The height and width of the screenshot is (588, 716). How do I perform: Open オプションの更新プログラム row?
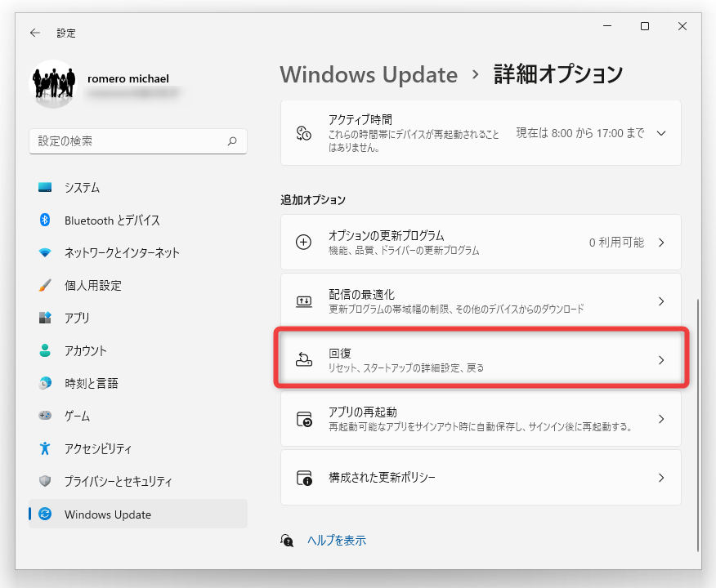coord(481,242)
